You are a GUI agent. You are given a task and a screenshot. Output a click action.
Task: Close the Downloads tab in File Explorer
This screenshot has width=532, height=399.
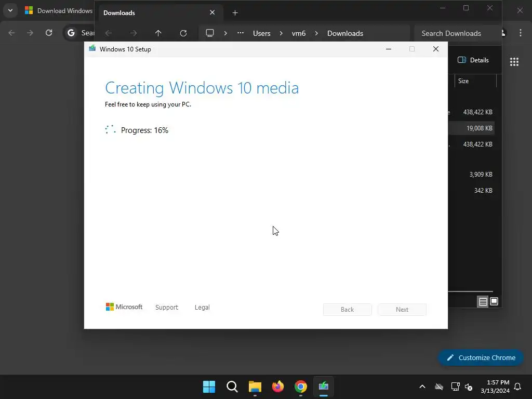pyautogui.click(x=212, y=12)
